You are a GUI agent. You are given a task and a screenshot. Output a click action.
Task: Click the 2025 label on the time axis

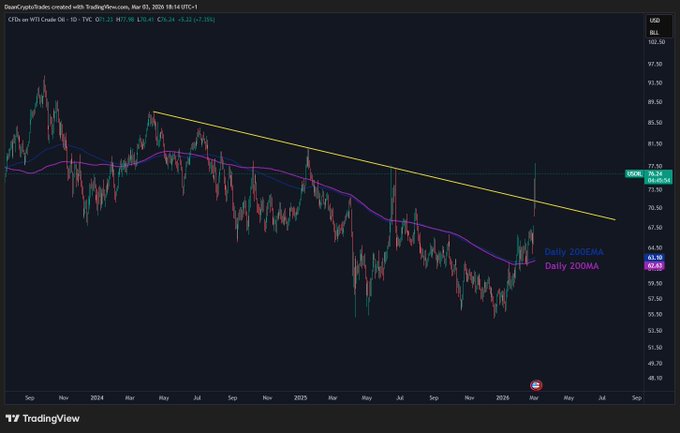(301, 396)
